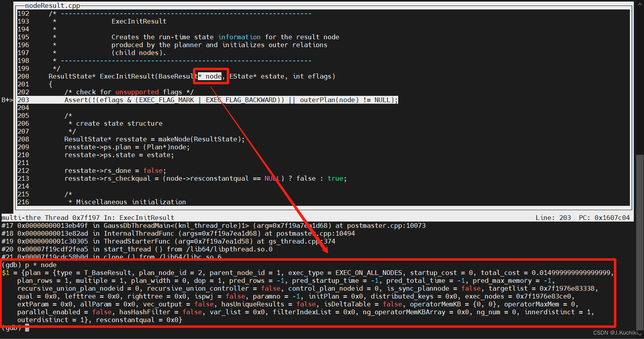The height and width of the screenshot is (339, 644).
Task: Click the rs_checkqual assignment on line 213
Action: (x=206, y=178)
